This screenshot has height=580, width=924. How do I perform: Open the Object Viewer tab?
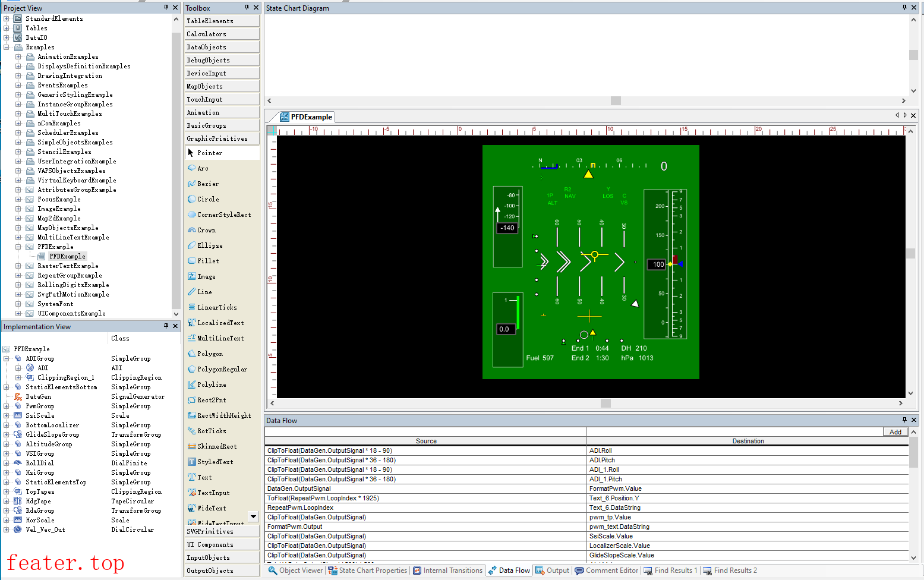[295, 570]
